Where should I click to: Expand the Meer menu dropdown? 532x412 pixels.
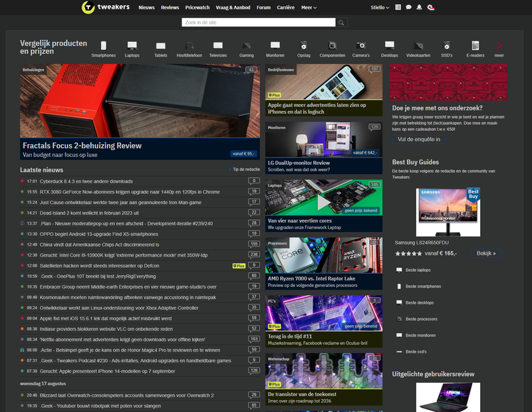click(x=309, y=7)
